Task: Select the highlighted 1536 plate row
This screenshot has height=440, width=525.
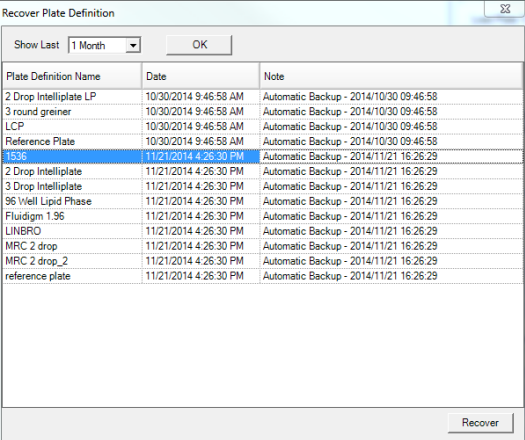Action: pyautogui.click(x=262, y=156)
